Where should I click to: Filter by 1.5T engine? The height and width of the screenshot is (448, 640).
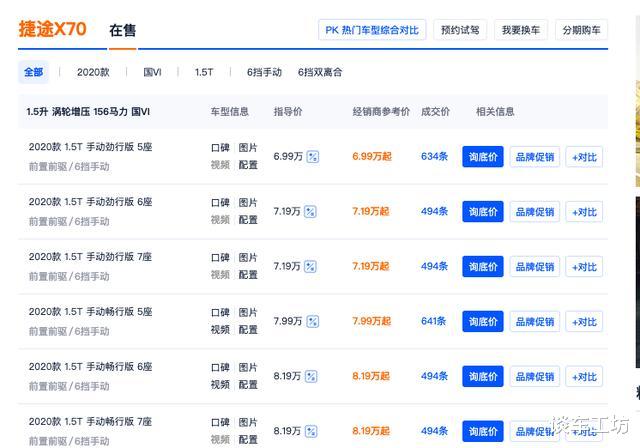coord(204,72)
